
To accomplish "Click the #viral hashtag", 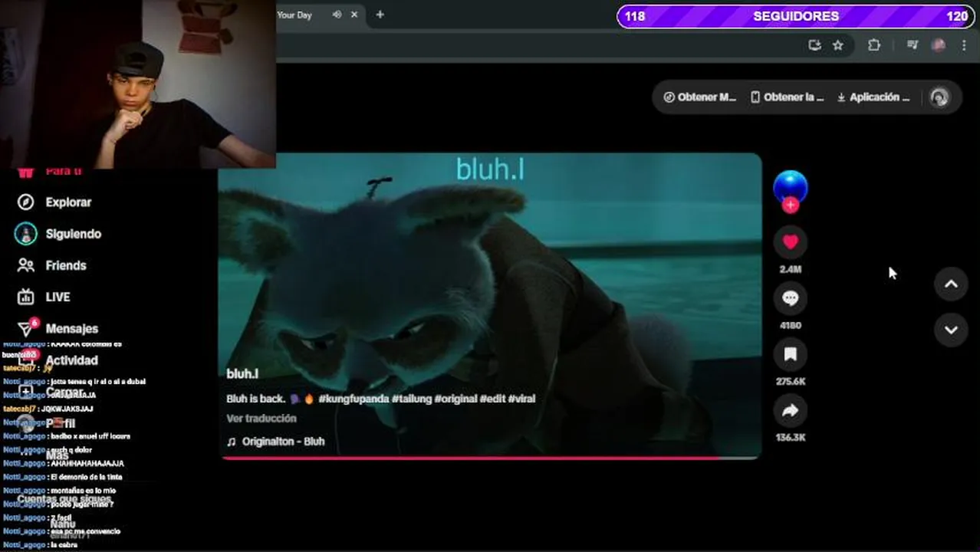I will (x=521, y=399).
